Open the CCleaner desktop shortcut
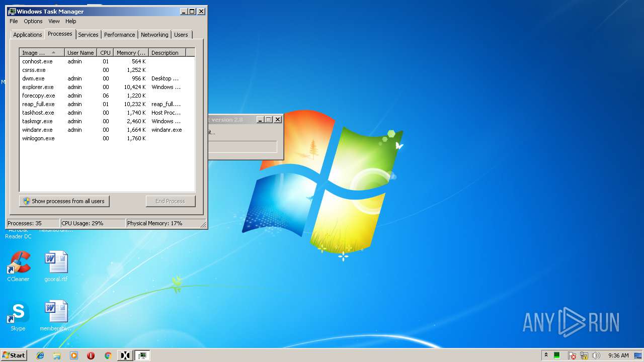The image size is (644, 362). (x=18, y=266)
